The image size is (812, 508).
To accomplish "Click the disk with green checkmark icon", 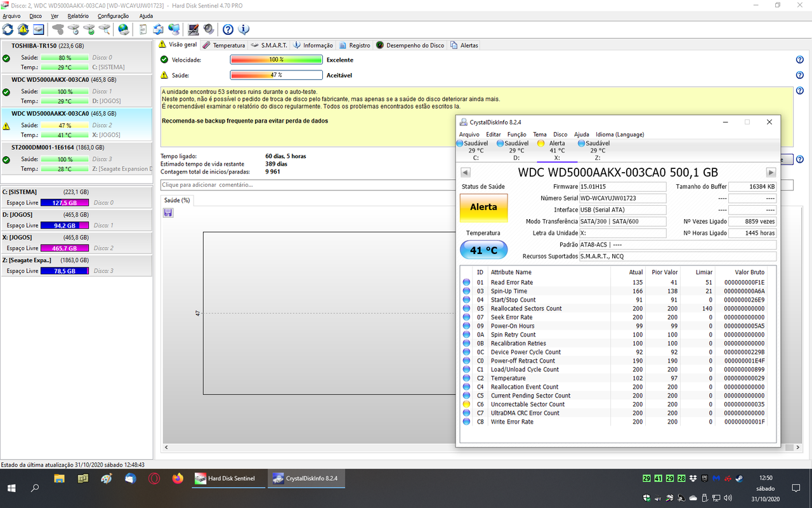I will point(89,29).
